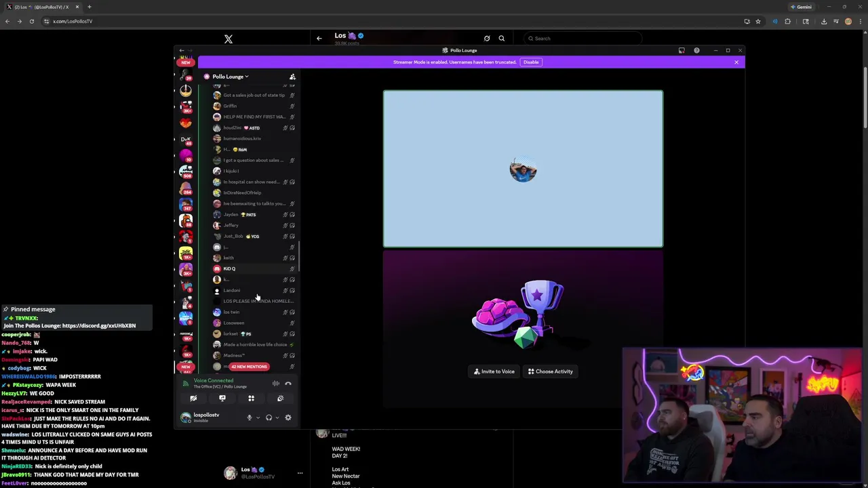868x488 pixels.
Task: Toggle microphone mute in user panel
Action: click(x=249, y=418)
